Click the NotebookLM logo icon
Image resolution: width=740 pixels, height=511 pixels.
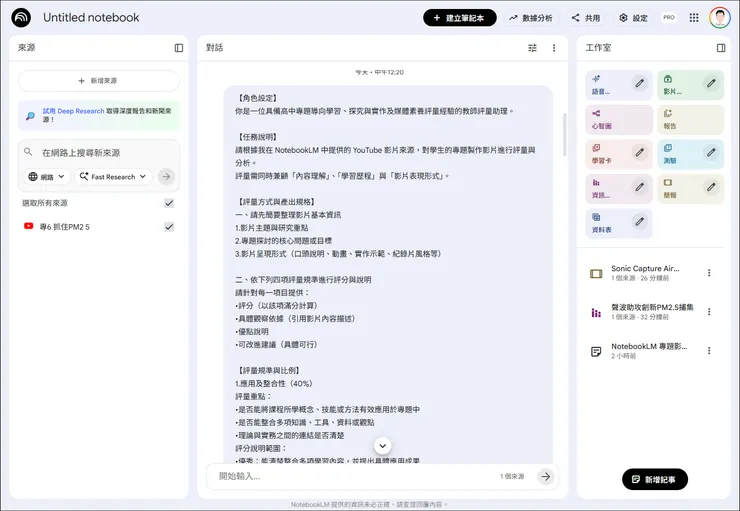[21, 18]
